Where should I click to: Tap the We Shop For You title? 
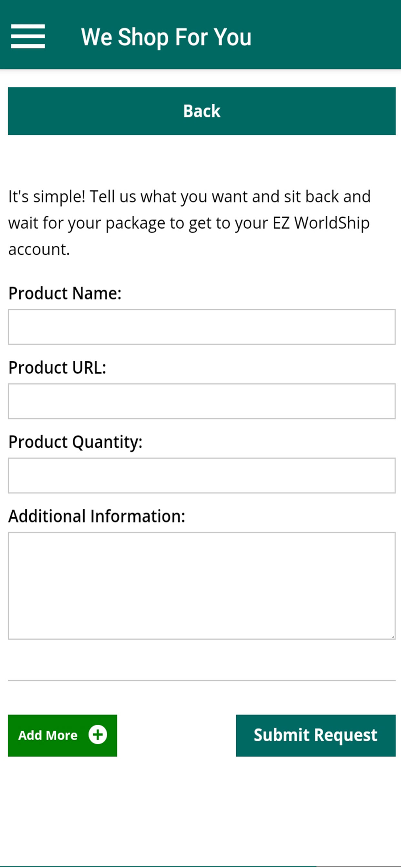166,36
